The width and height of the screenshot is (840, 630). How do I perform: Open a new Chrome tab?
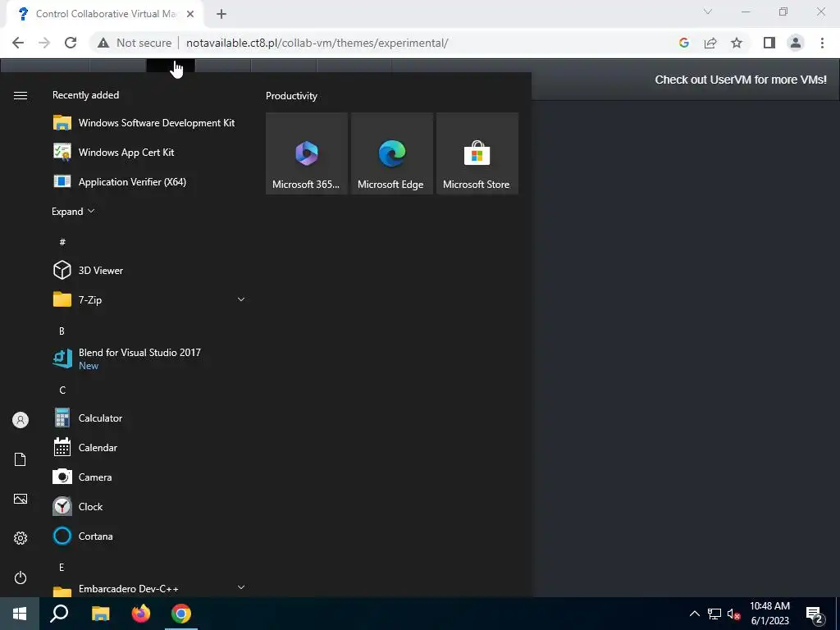221,14
